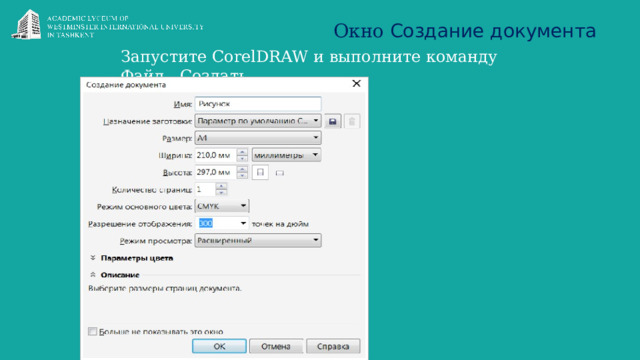Open the Размер A4 dropdown
The height and width of the screenshot is (360, 640).
coord(258,138)
